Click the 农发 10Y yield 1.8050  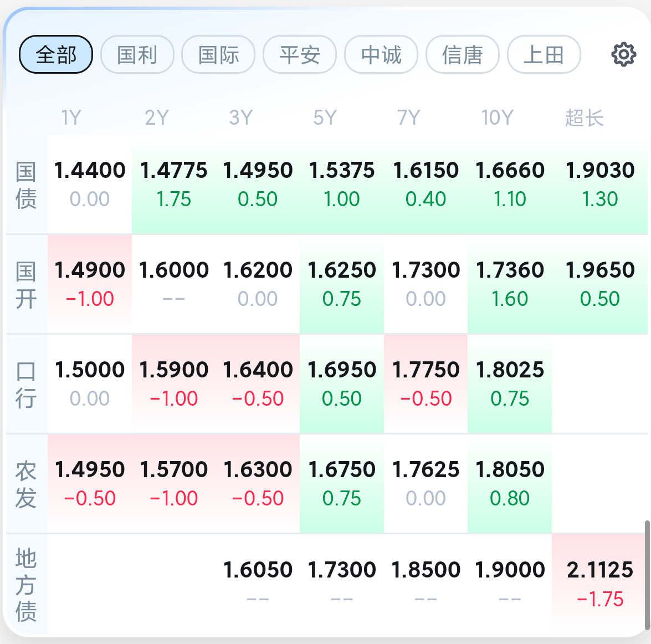510,484
